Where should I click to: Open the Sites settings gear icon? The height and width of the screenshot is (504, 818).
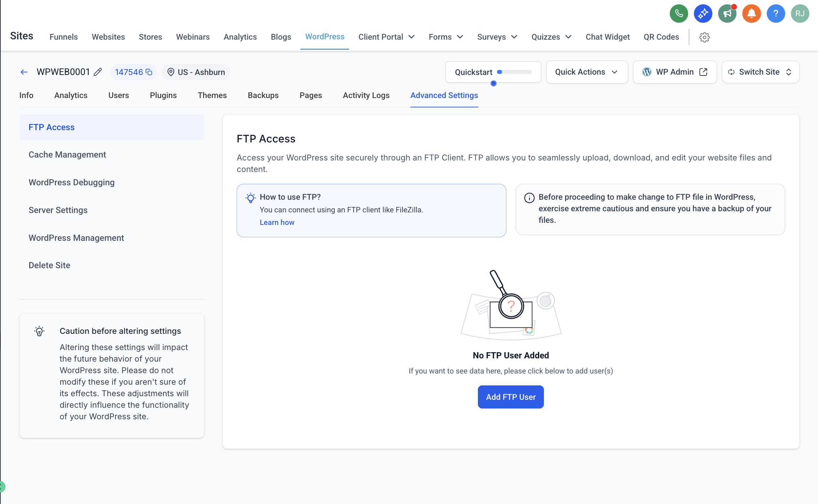pyautogui.click(x=704, y=37)
